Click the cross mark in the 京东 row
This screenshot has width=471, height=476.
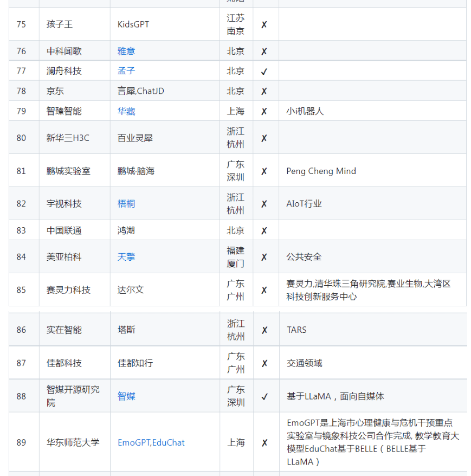(x=264, y=92)
